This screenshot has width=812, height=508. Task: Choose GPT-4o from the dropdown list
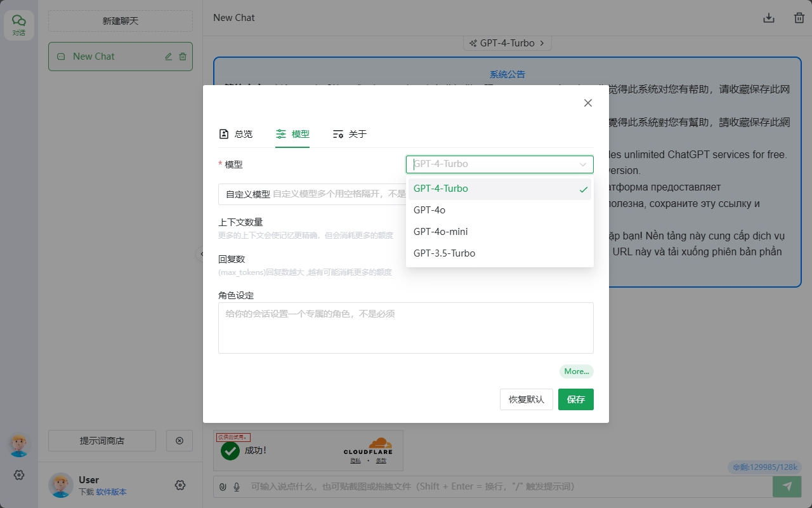pos(500,210)
